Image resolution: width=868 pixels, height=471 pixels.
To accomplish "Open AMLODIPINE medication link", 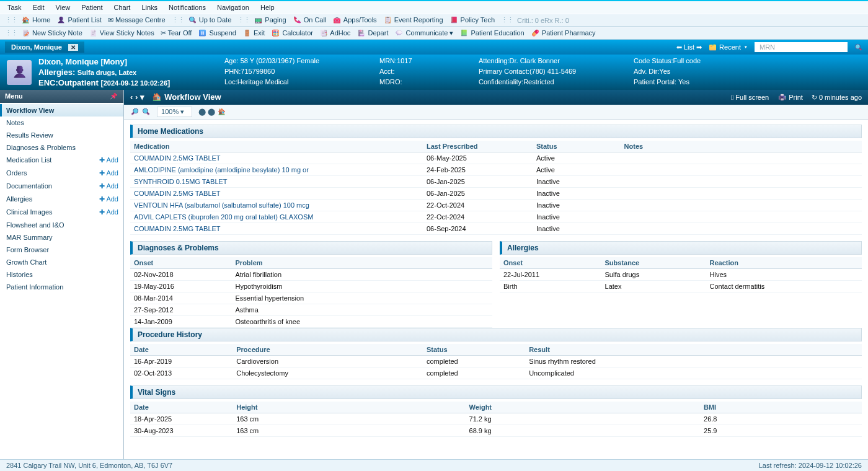I will pos(221,170).
